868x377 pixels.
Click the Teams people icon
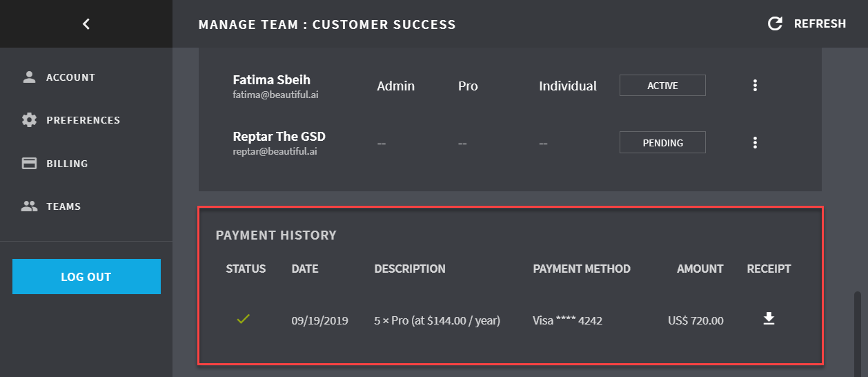click(x=29, y=206)
